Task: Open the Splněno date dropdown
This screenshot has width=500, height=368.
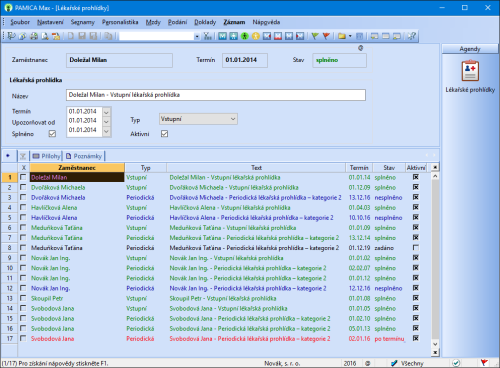Action: tap(106, 131)
